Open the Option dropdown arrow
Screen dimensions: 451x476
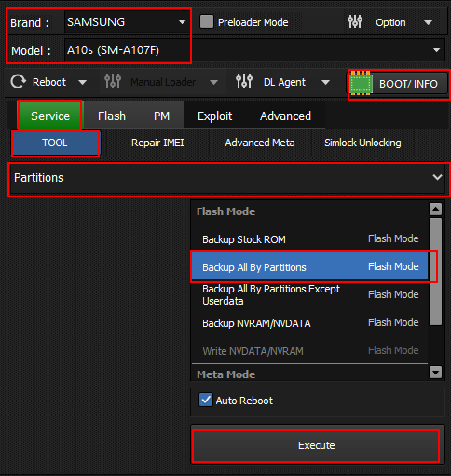428,22
